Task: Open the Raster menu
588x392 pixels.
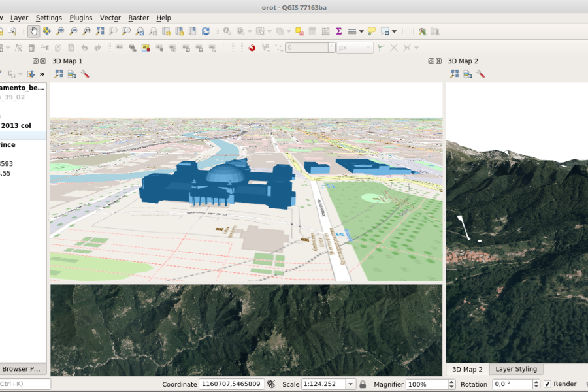Action: [x=138, y=18]
